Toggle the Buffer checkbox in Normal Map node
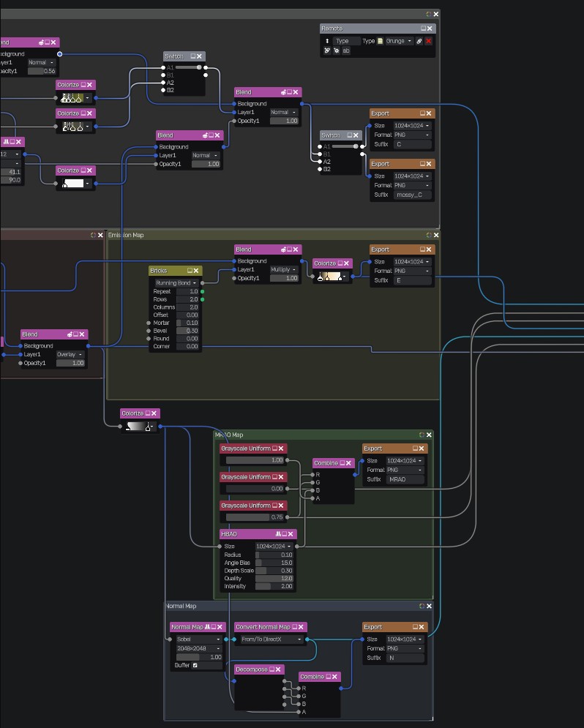 [195, 665]
